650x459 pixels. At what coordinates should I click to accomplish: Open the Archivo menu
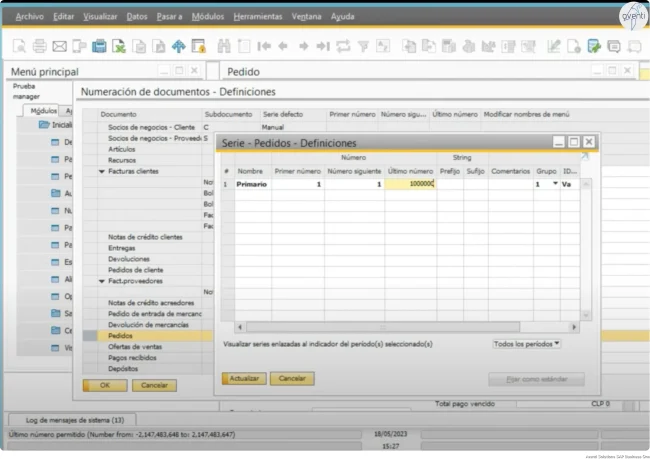(29, 17)
